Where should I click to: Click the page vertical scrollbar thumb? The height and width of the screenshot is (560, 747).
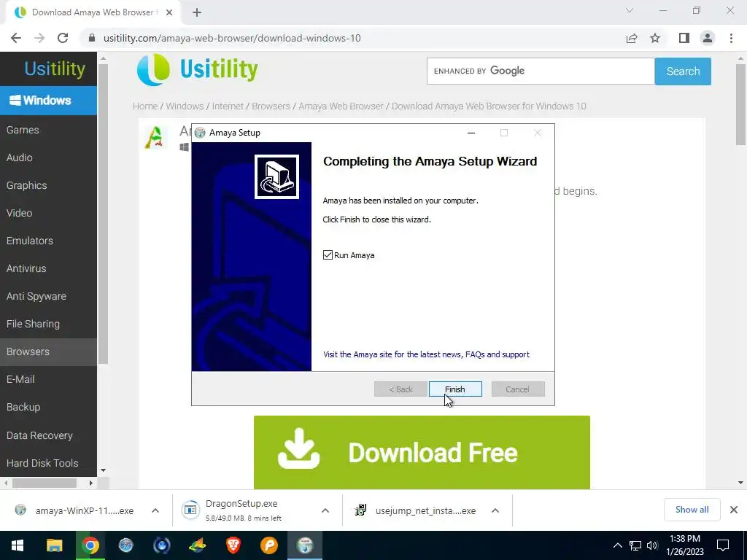click(x=741, y=105)
